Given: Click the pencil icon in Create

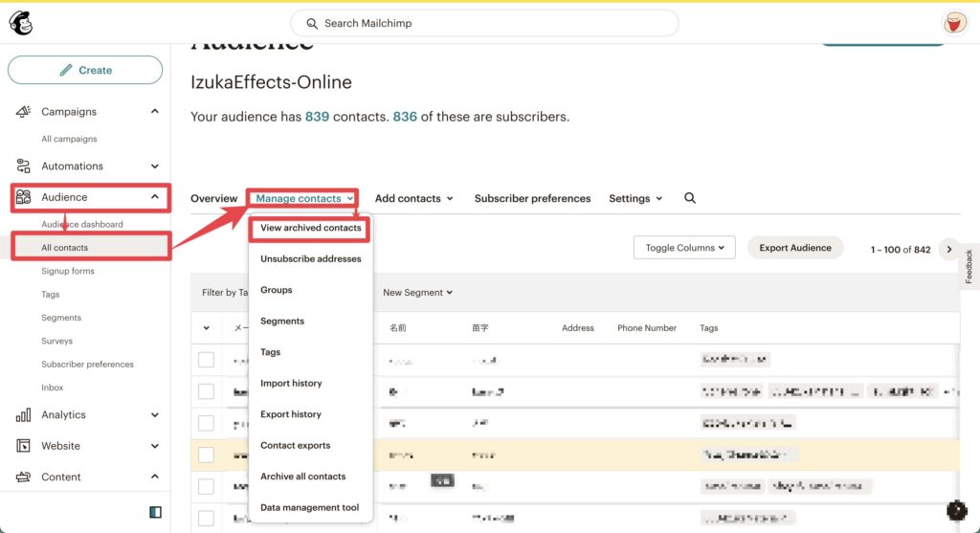Looking at the screenshot, I should click(x=66, y=70).
